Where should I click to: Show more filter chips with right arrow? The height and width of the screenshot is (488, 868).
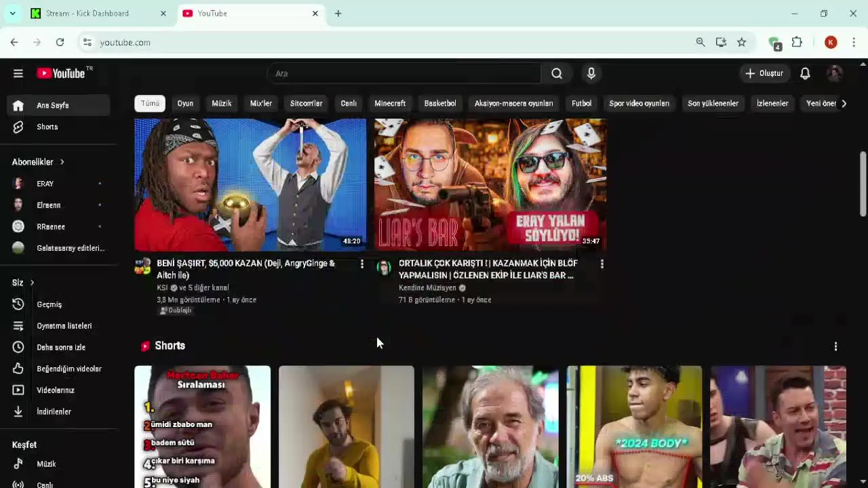pos(844,104)
